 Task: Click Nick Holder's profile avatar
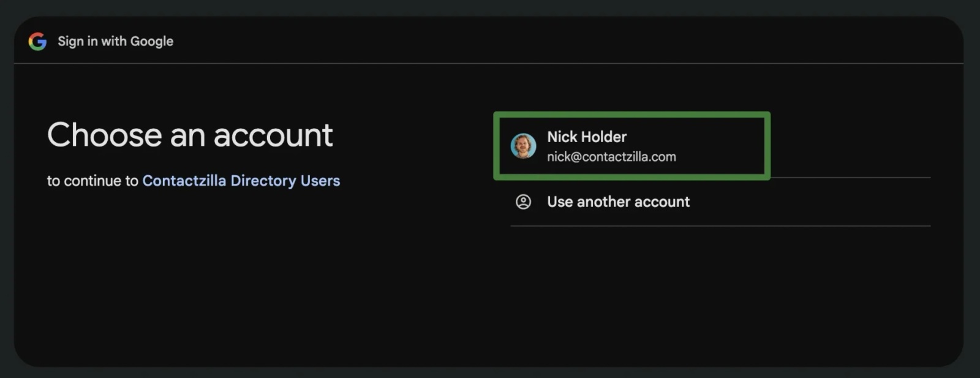tap(523, 146)
